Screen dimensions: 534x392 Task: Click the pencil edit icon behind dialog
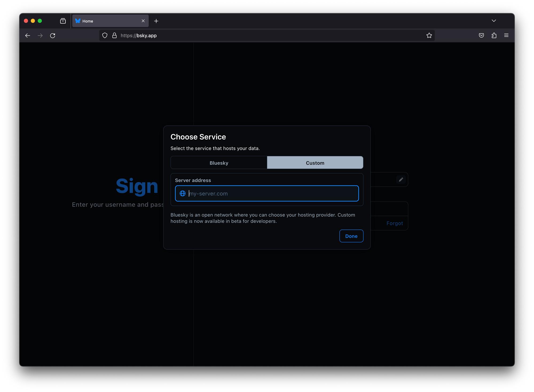(401, 180)
